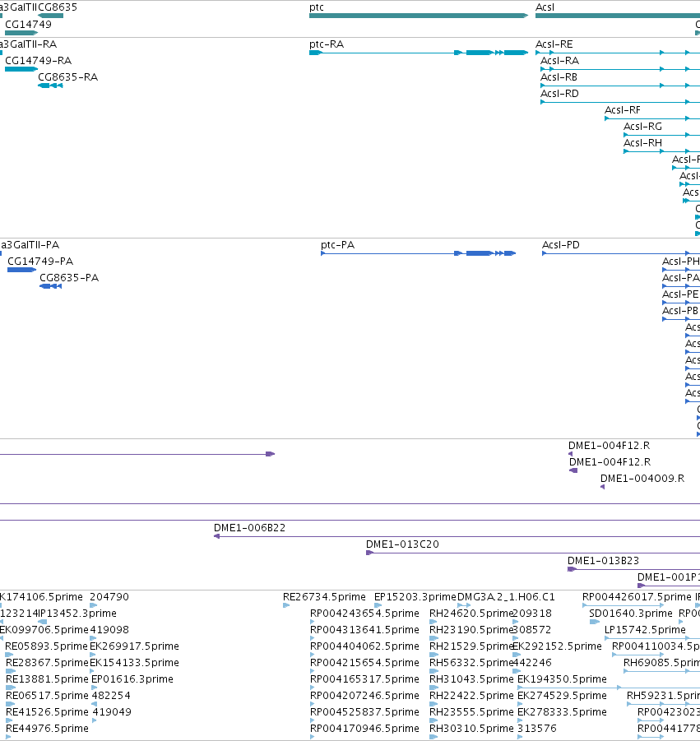The height and width of the screenshot is (741, 700).
Task: Click the RH23555.5prime EST label
Action: [x=471, y=713]
